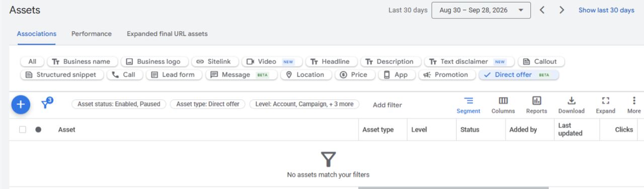Screen dimensions: 644x189
Task: Edit the Asset type: Direct offer filter
Action: click(208, 104)
